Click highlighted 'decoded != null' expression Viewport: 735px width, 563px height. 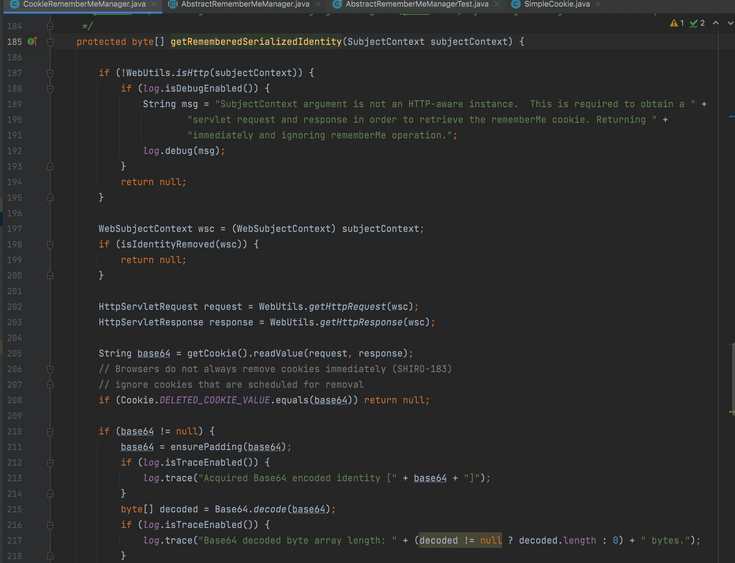[x=460, y=540]
